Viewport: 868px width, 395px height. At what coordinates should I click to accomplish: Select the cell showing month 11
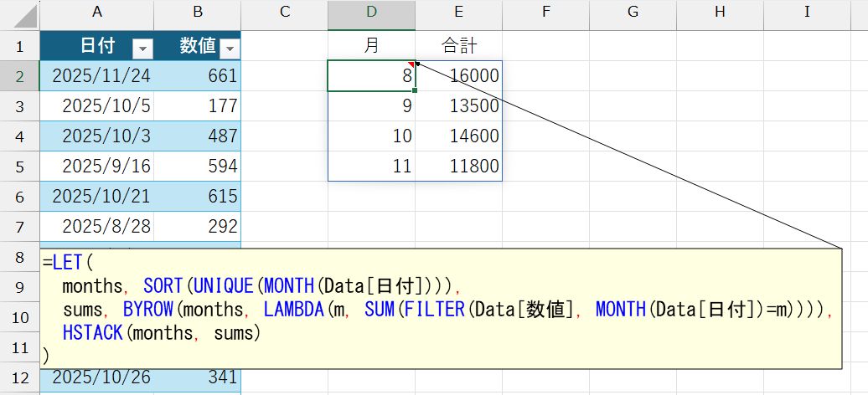pos(371,166)
